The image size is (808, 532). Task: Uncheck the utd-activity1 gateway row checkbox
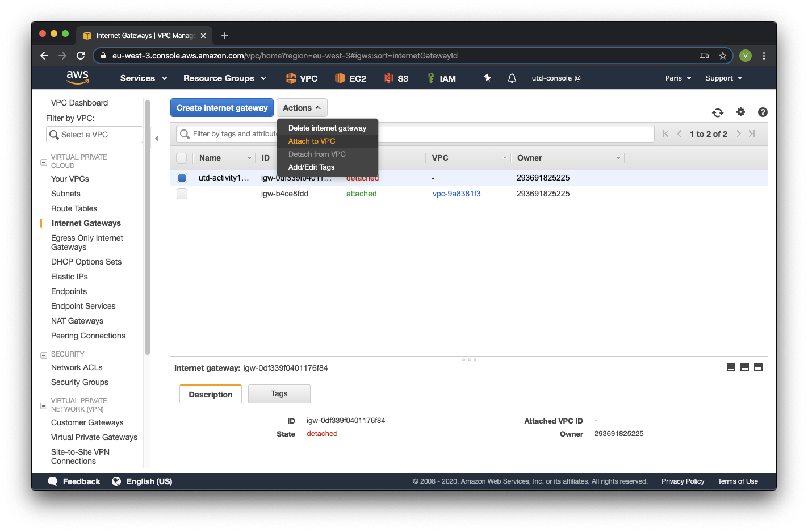point(182,178)
